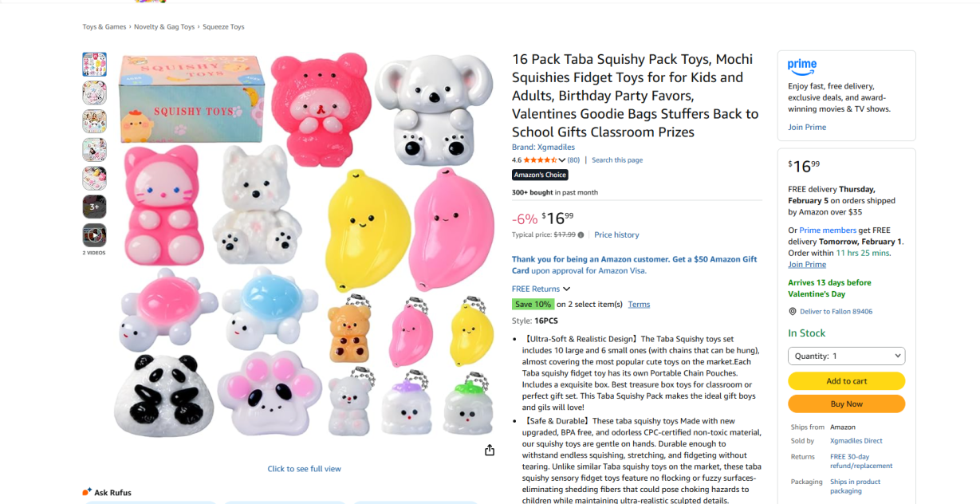The height and width of the screenshot is (504, 980).
Task: Expand the rating popover chevron
Action: (x=562, y=160)
